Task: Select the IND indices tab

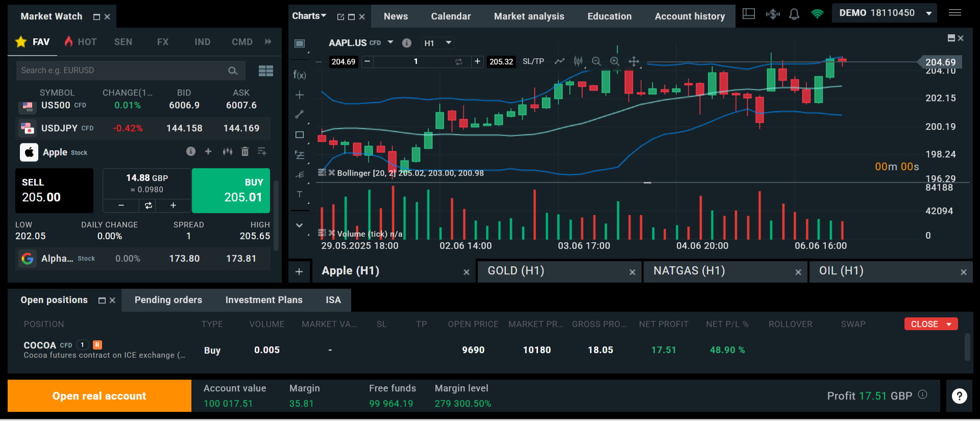Action: point(202,42)
